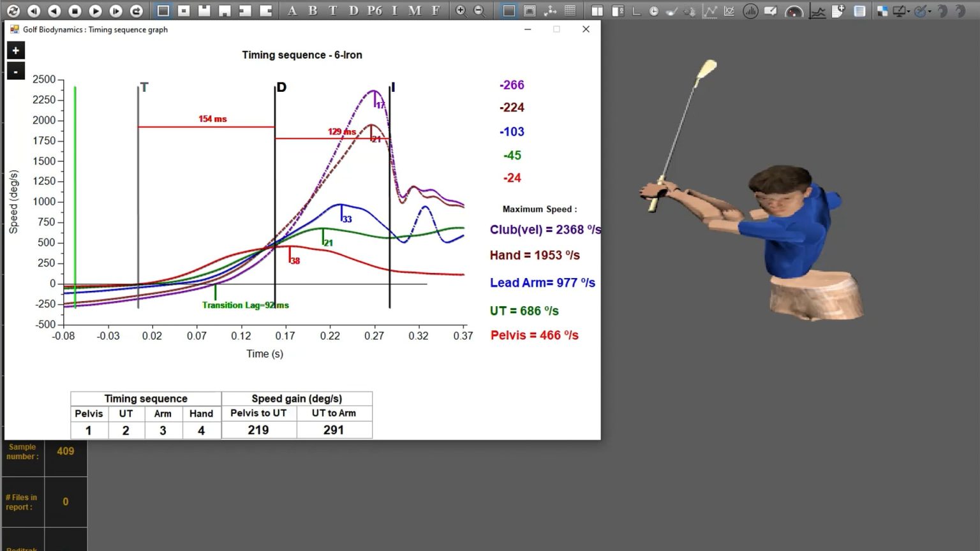This screenshot has width=980, height=551.
Task: Click the Sample number 409 field
Action: 66,451
